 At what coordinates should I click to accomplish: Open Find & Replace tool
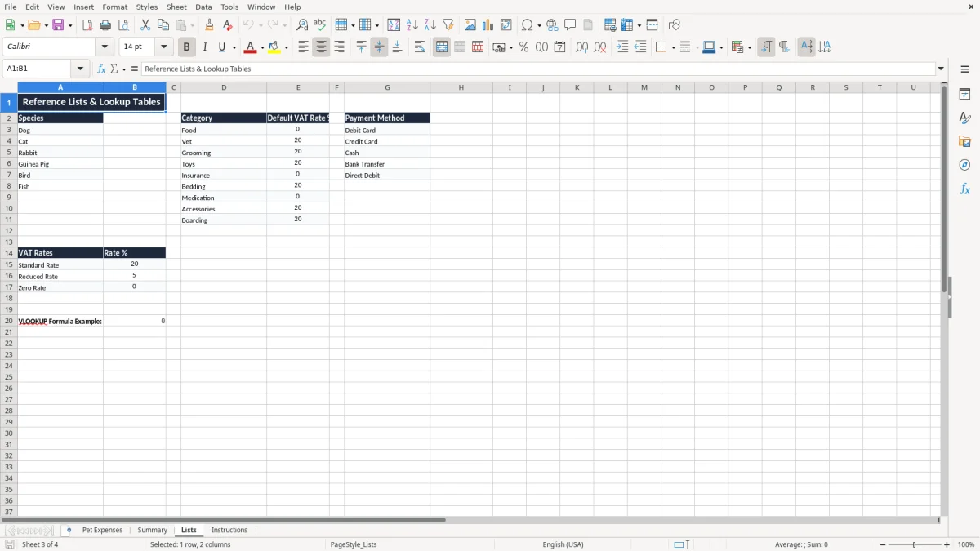point(302,25)
